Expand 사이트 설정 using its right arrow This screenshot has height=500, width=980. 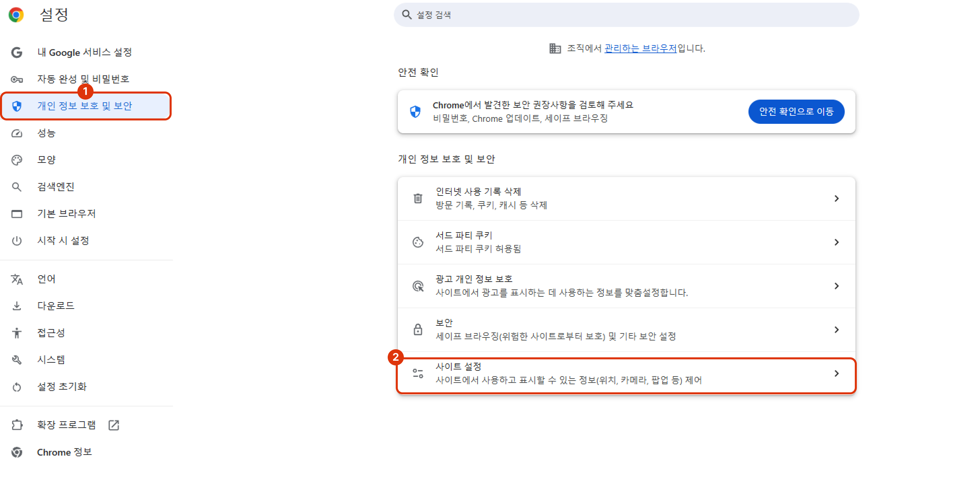coord(836,373)
